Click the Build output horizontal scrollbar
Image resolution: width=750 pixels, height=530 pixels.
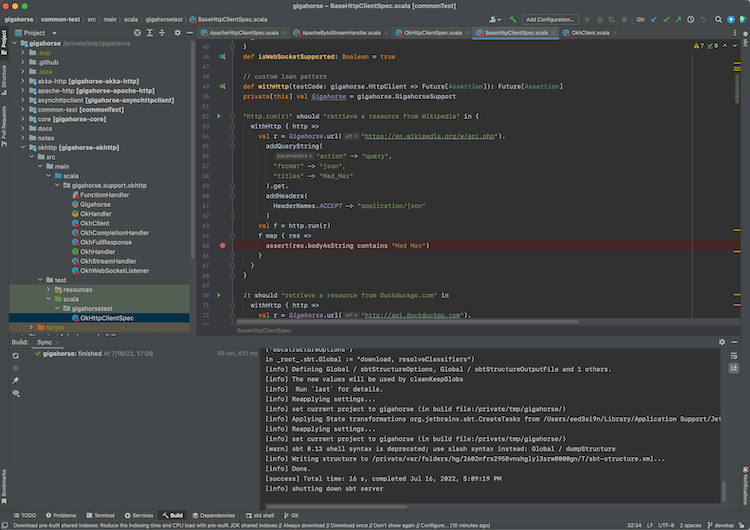coord(336,506)
